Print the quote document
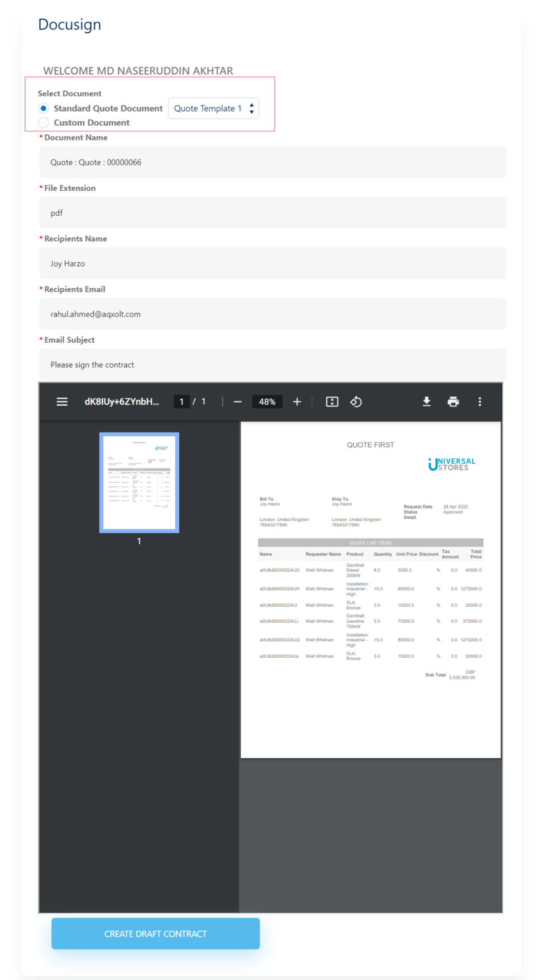 pos(453,401)
